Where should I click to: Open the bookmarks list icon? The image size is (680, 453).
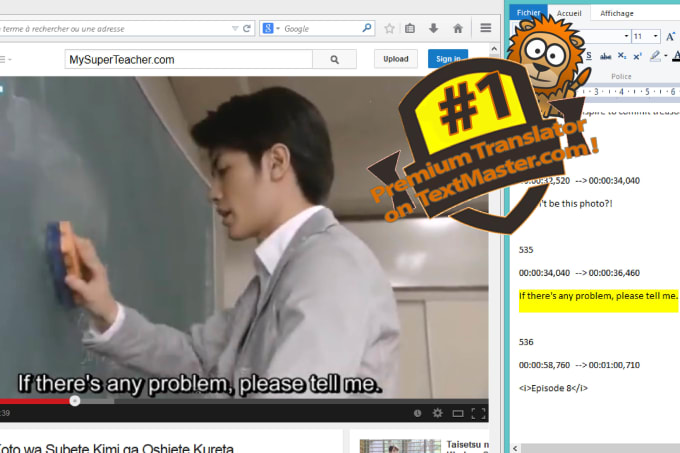tap(410, 29)
